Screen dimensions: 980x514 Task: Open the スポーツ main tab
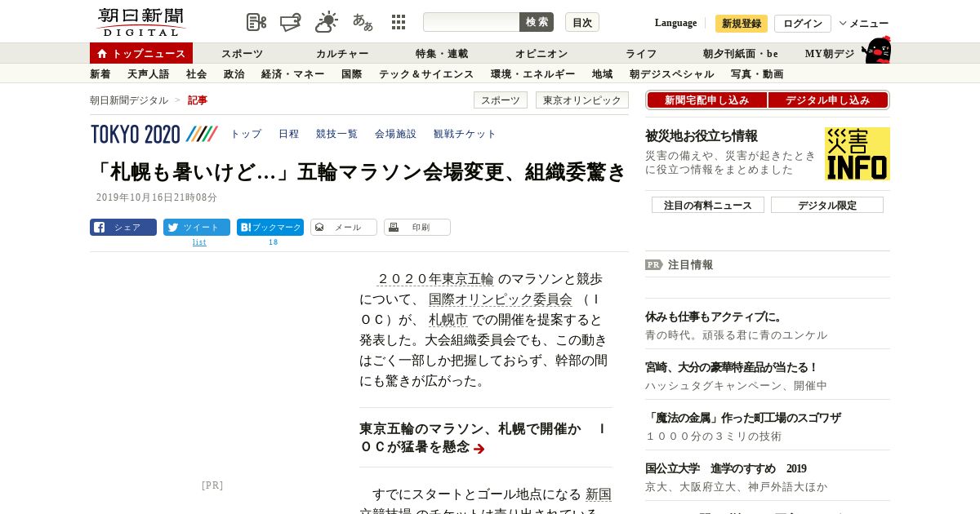(243, 54)
